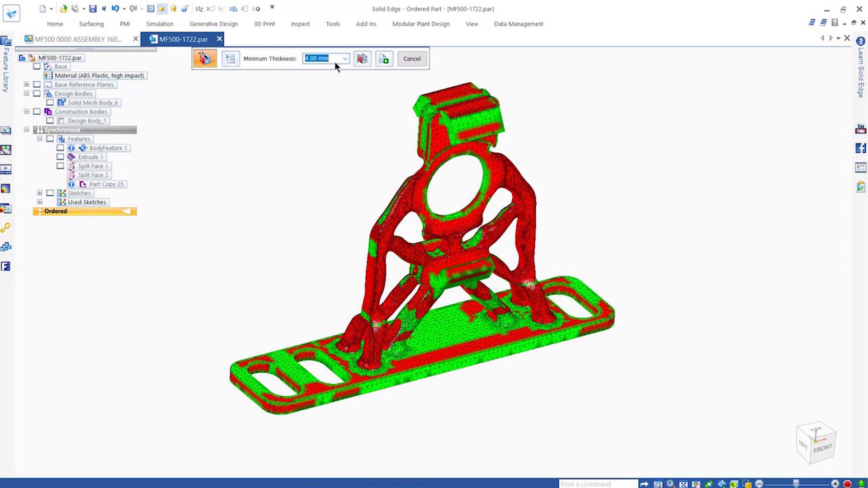Expand the Sketches node in the tree

39,193
